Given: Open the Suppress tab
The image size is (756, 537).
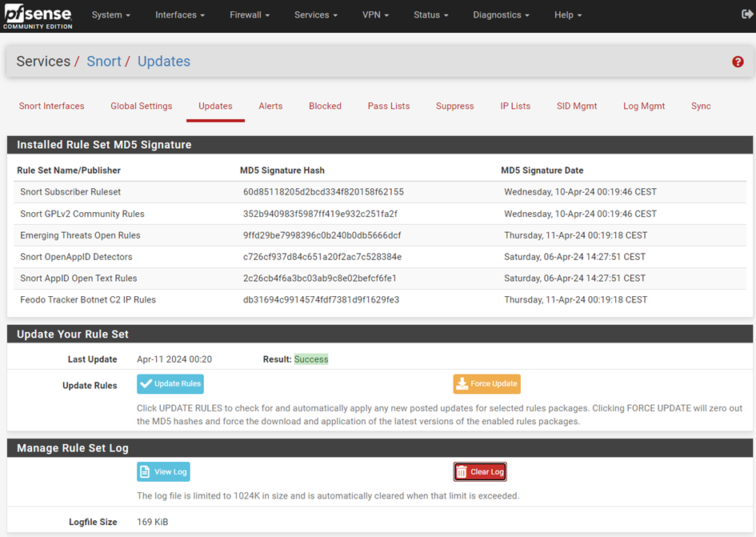Looking at the screenshot, I should (454, 106).
